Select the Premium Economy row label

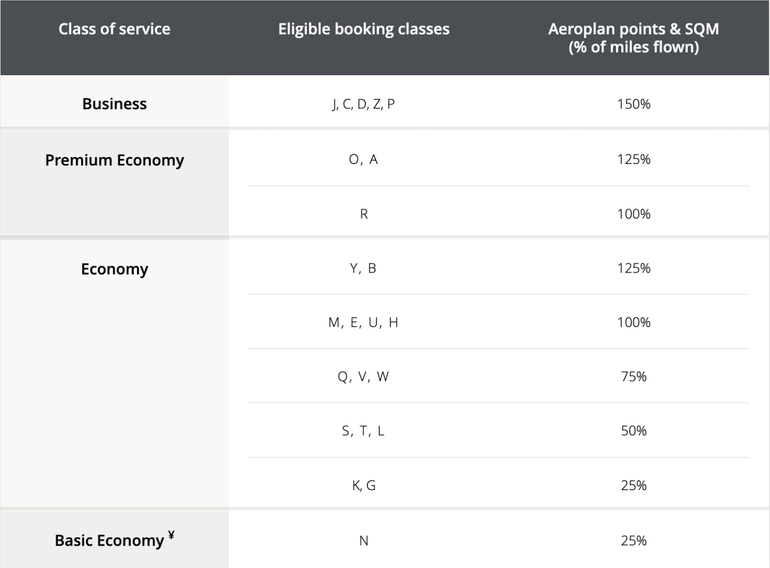point(114,160)
